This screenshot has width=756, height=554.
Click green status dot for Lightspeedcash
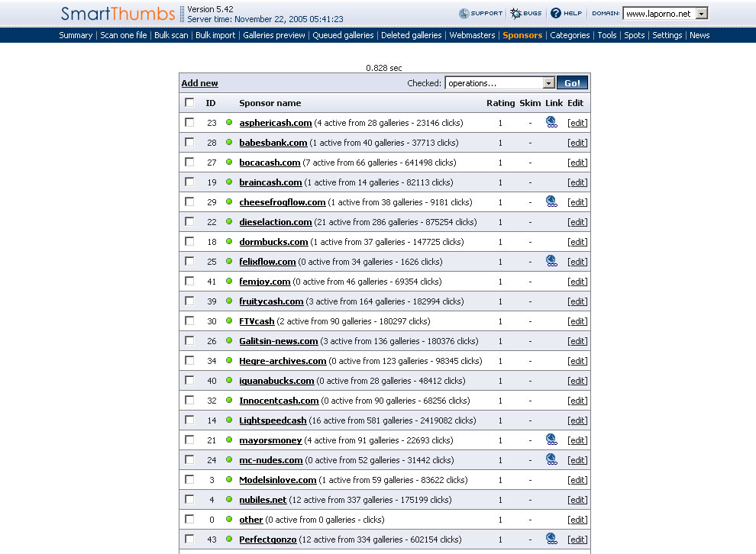229,420
